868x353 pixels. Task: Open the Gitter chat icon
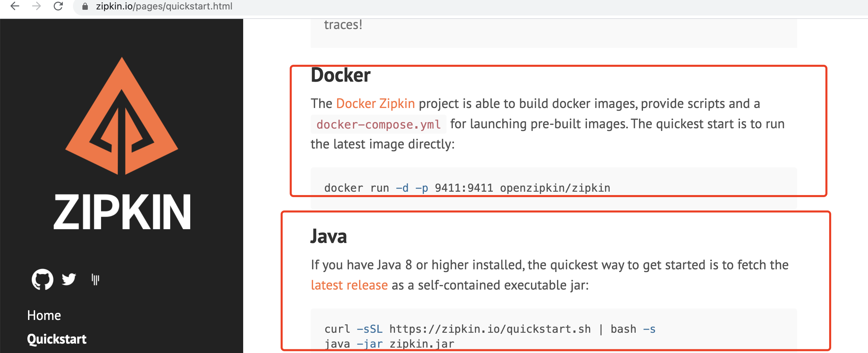tap(96, 279)
